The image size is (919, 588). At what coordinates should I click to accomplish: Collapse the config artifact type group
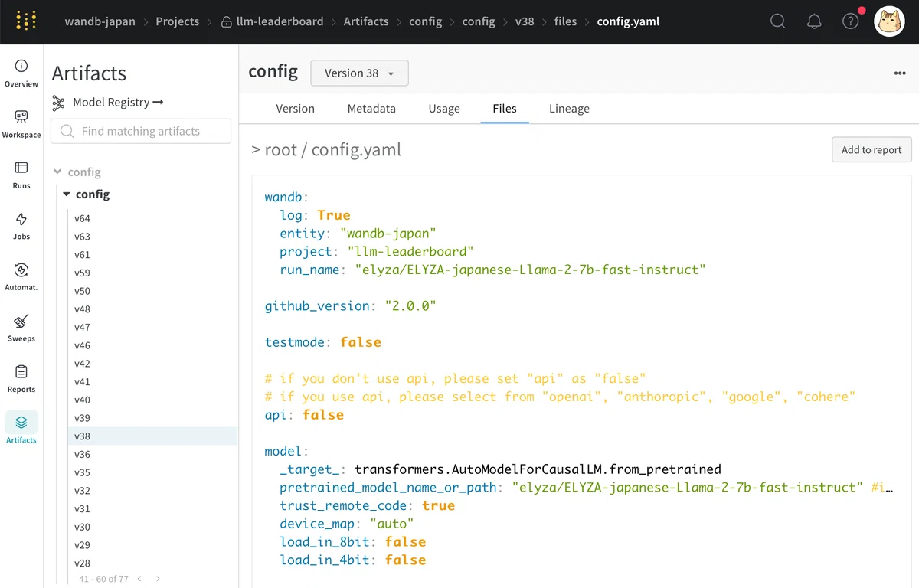tap(57, 172)
